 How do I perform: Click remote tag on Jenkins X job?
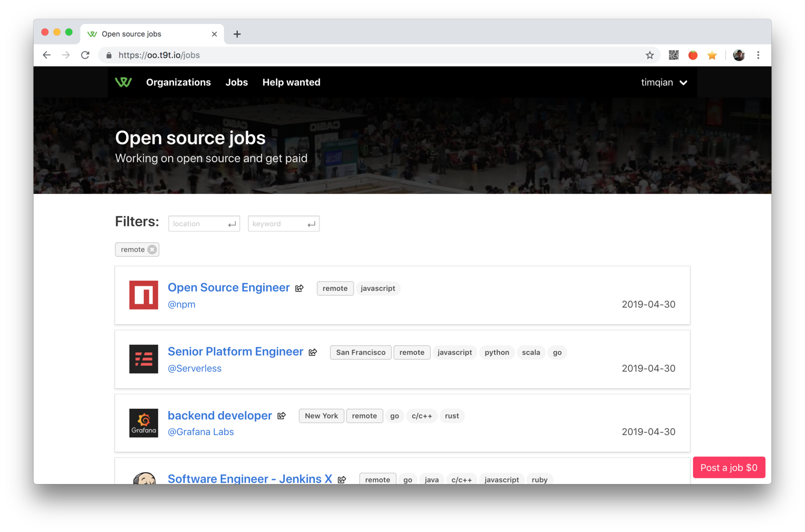[377, 479]
